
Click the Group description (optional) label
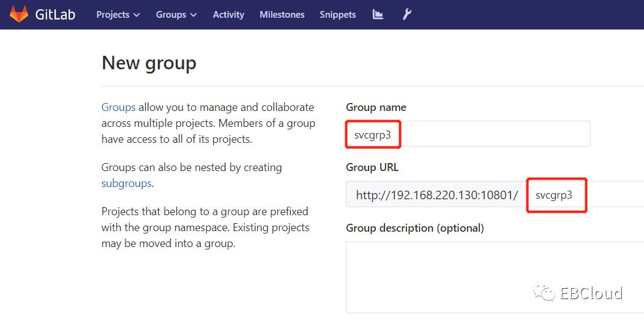pos(414,228)
